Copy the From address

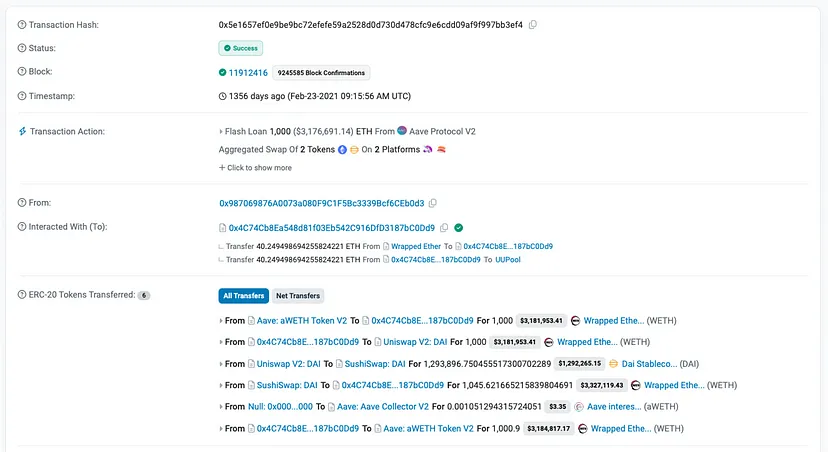[x=433, y=202]
